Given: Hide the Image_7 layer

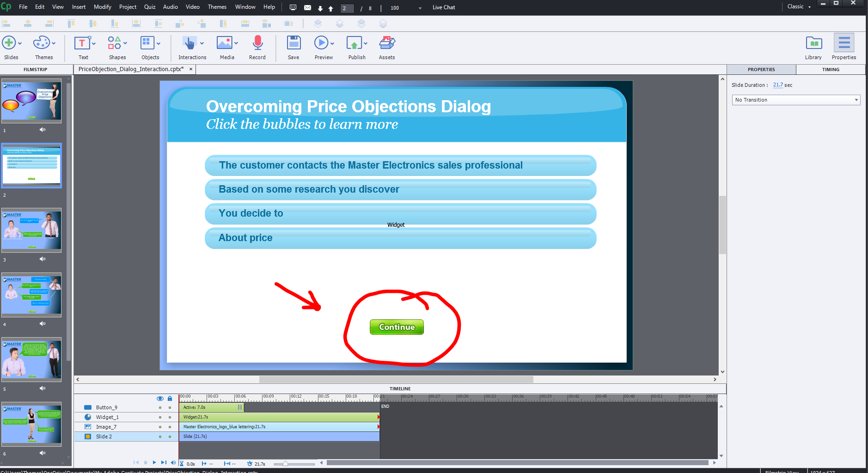Looking at the screenshot, I should tap(160, 427).
